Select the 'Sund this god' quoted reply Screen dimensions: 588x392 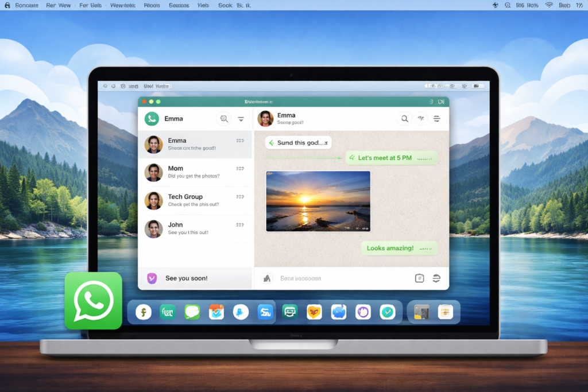297,142
